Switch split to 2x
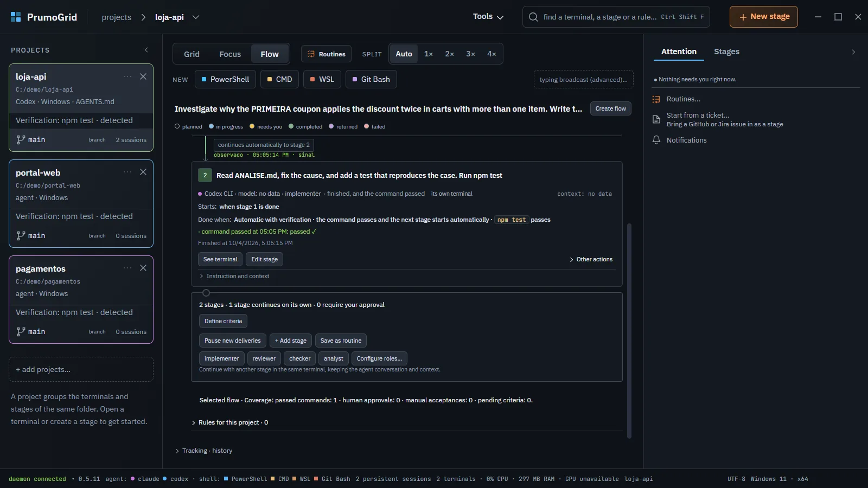Viewport: 868px width, 488px height. [x=449, y=54]
